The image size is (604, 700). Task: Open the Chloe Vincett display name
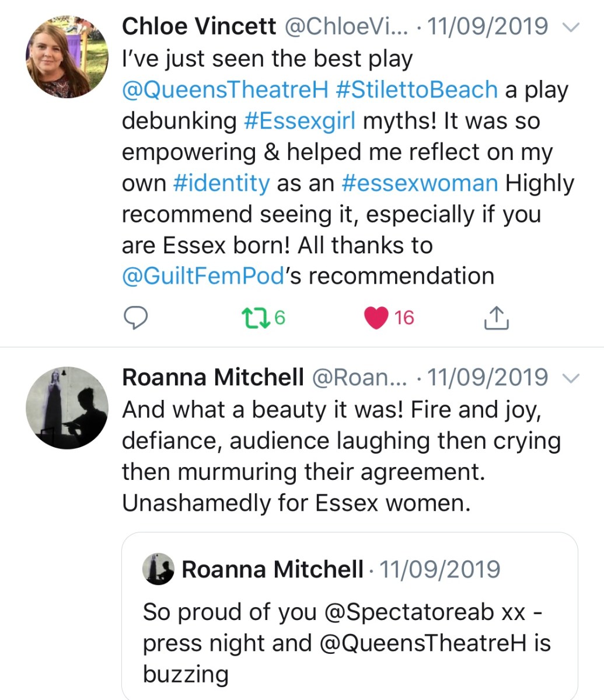coord(198,27)
